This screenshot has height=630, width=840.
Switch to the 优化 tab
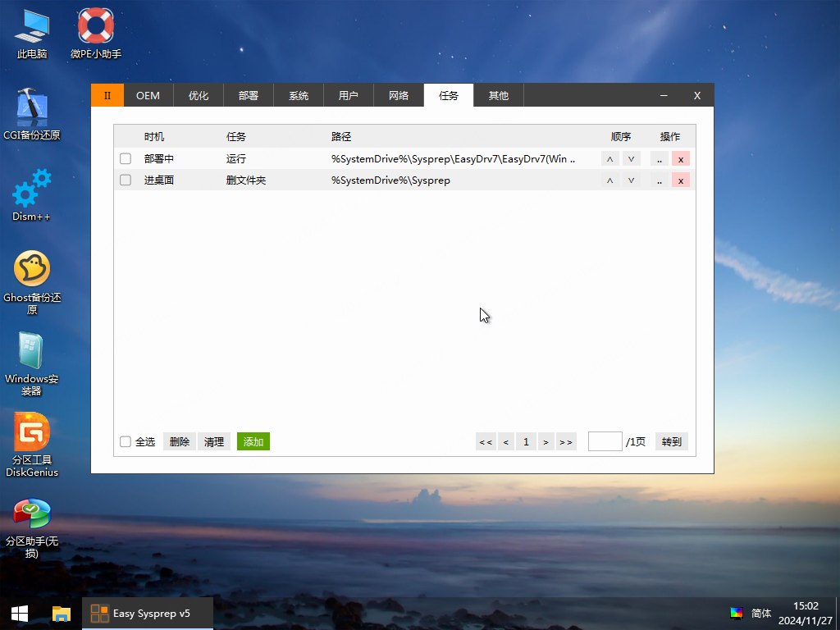[x=199, y=95]
